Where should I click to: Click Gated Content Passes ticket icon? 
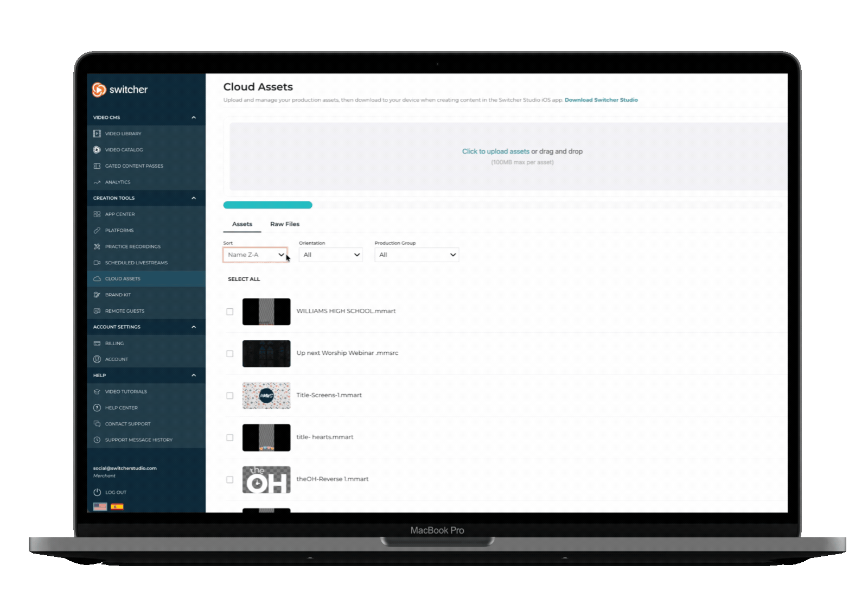97,166
